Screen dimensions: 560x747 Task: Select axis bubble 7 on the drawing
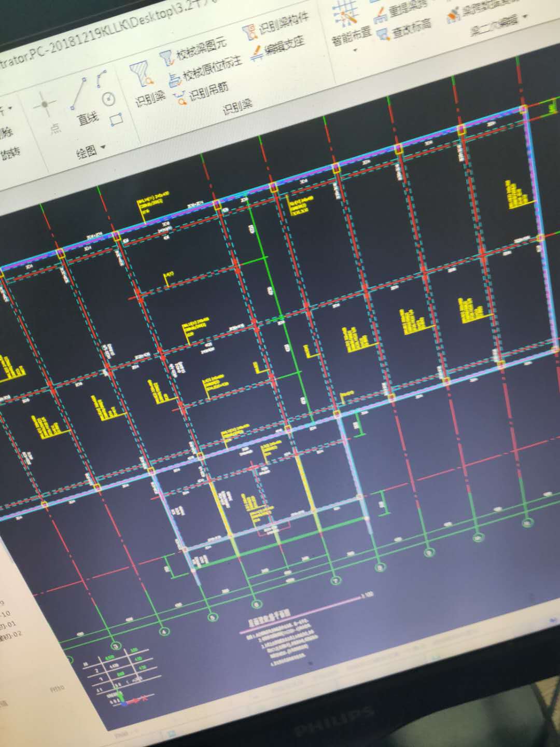pyautogui.click(x=335, y=580)
